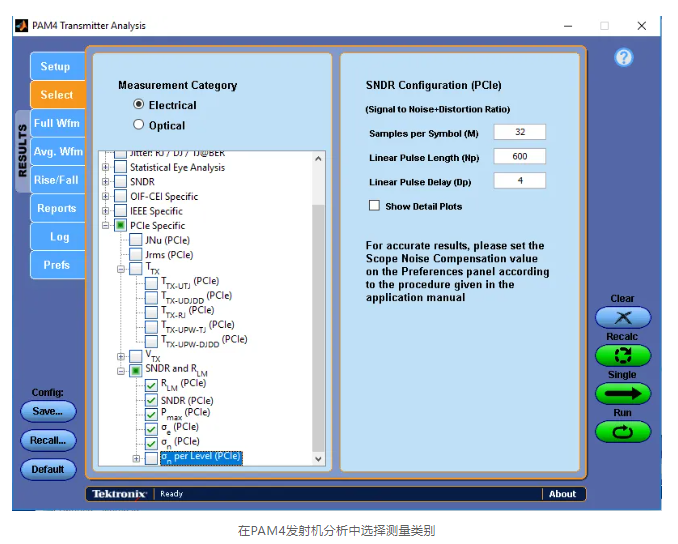Viewport: 678px width, 544px height.
Task: Click the Tektronix logo in status bar
Action: pos(120,494)
